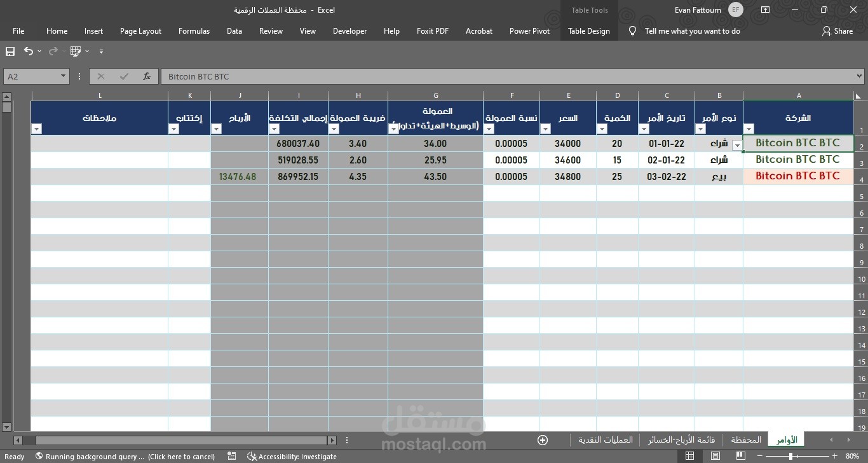
Task: Select the cell showing 680037.40
Action: pos(298,144)
